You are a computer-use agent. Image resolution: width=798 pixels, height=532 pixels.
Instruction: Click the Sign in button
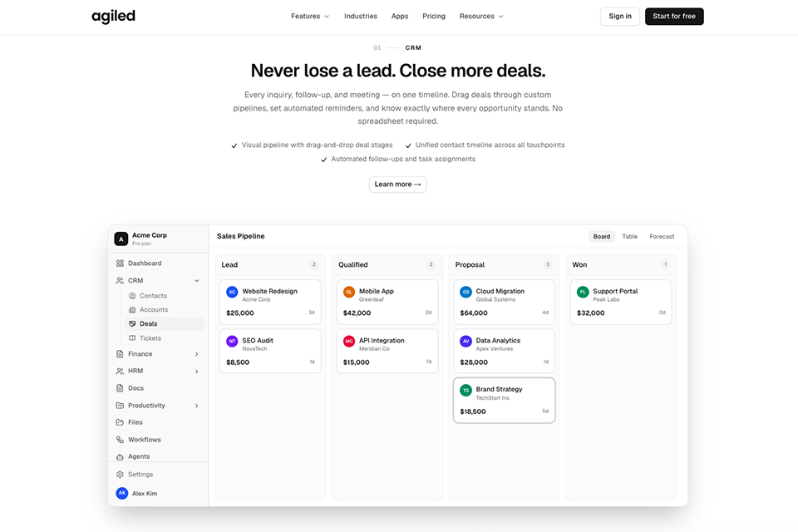(x=620, y=17)
